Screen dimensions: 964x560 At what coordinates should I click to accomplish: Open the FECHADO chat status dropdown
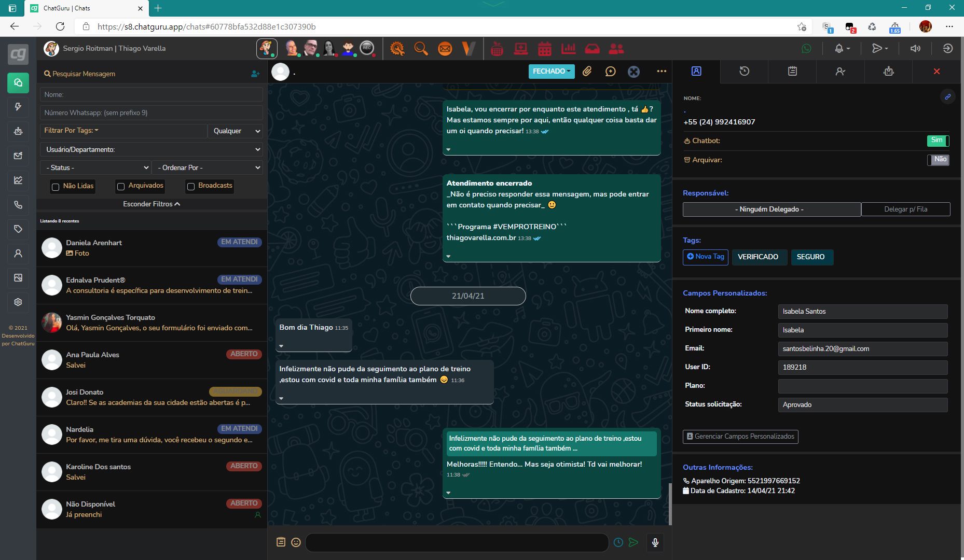tap(552, 72)
